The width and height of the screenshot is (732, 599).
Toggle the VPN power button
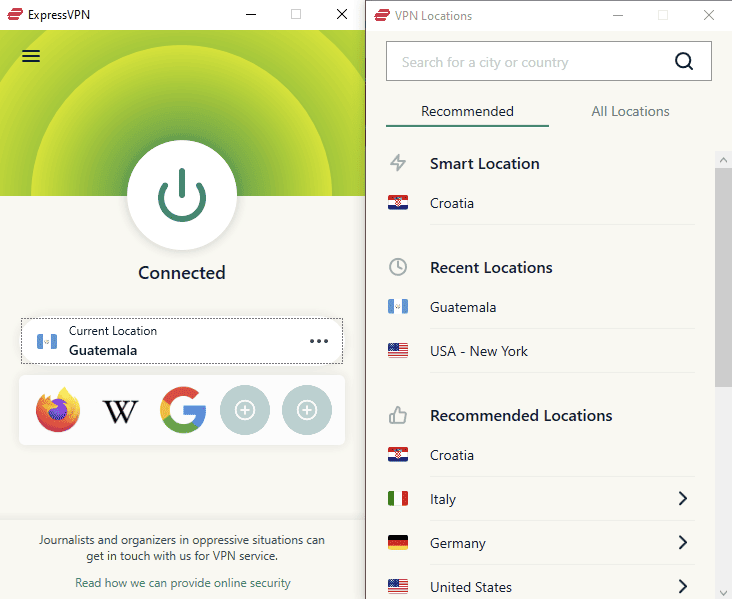pos(182,195)
